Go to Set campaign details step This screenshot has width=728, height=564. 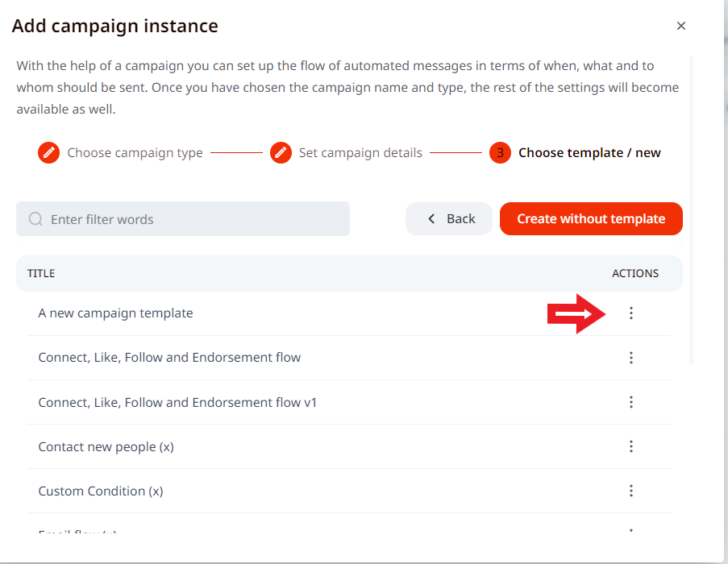click(360, 152)
